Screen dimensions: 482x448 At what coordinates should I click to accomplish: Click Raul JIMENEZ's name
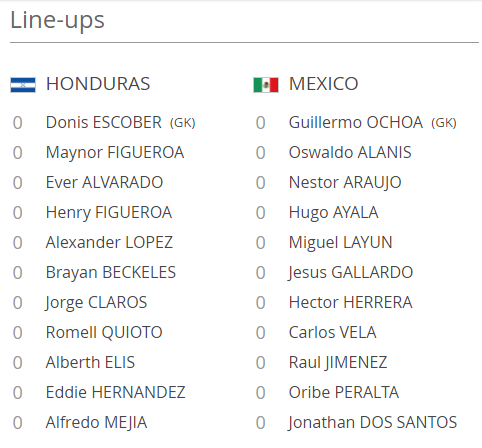point(338,363)
